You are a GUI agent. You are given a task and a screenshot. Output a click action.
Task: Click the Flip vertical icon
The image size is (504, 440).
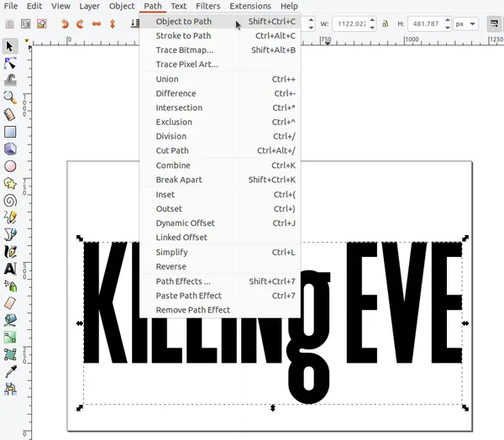coord(113,24)
